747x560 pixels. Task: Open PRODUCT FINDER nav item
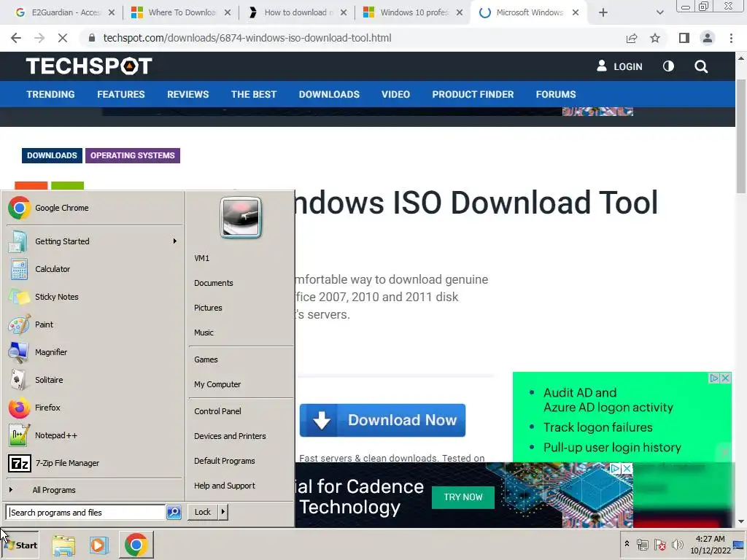point(473,94)
